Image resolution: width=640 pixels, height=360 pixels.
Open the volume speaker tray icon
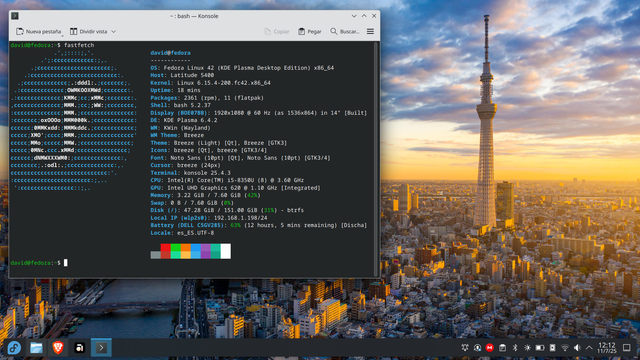coord(577,348)
